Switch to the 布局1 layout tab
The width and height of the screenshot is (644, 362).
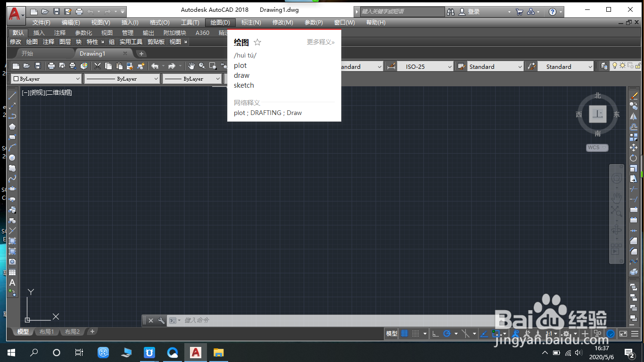coord(47,332)
